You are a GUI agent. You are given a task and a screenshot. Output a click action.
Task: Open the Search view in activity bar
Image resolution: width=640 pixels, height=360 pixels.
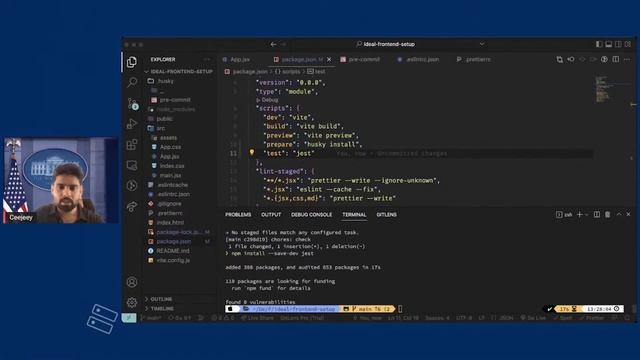(x=132, y=82)
